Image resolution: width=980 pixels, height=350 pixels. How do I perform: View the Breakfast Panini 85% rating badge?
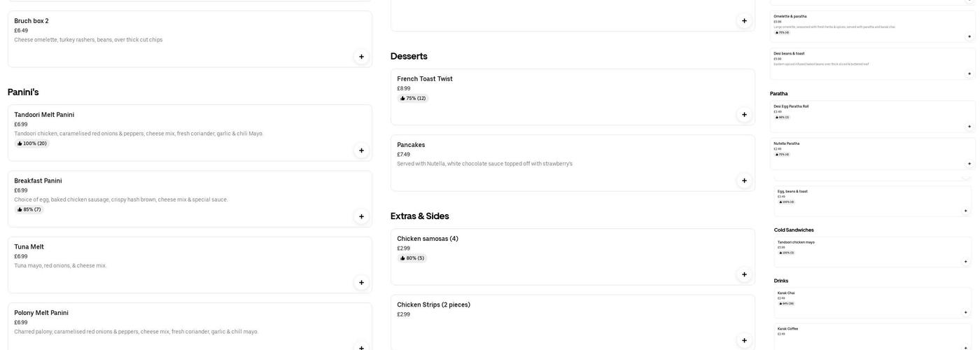(x=29, y=209)
